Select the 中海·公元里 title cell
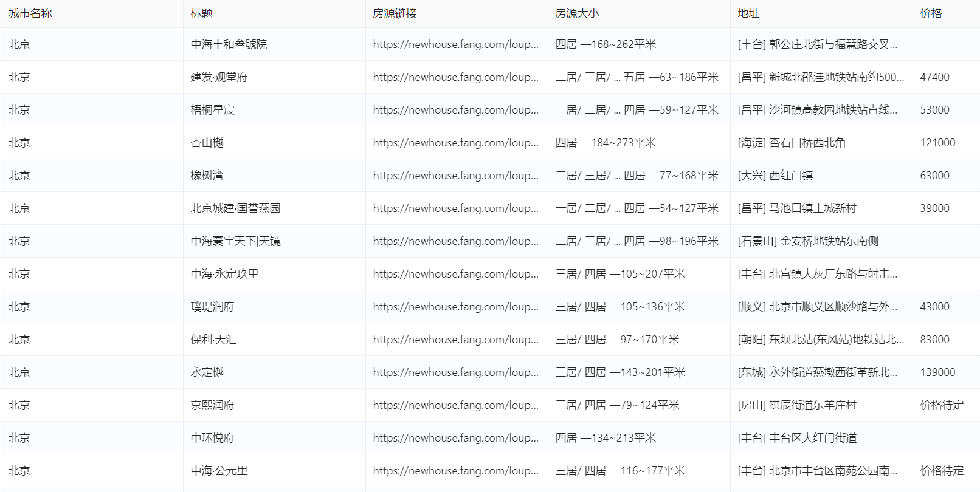This screenshot has width=980, height=492. (219, 471)
